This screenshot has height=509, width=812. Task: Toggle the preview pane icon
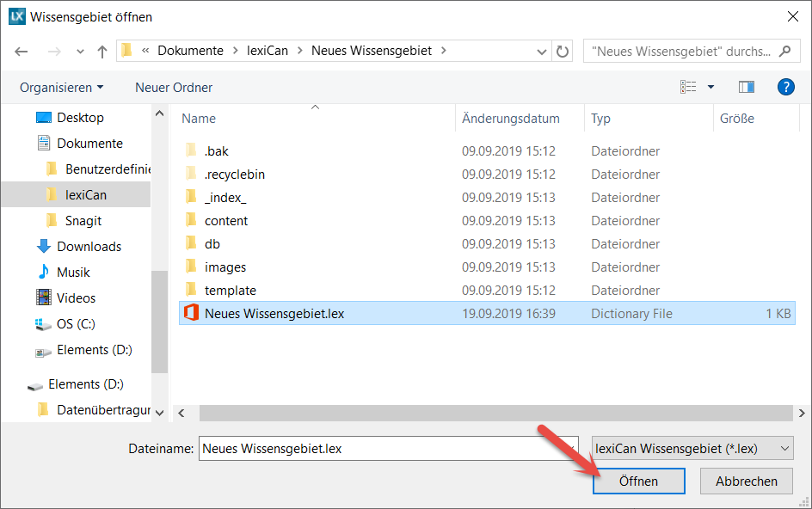pyautogui.click(x=746, y=87)
